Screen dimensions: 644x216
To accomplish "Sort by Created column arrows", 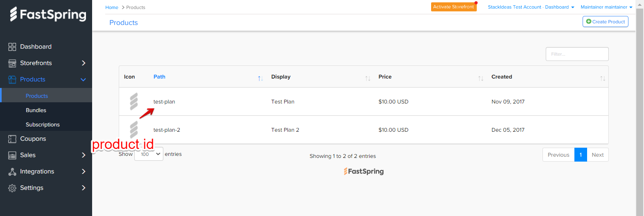I will (603, 78).
